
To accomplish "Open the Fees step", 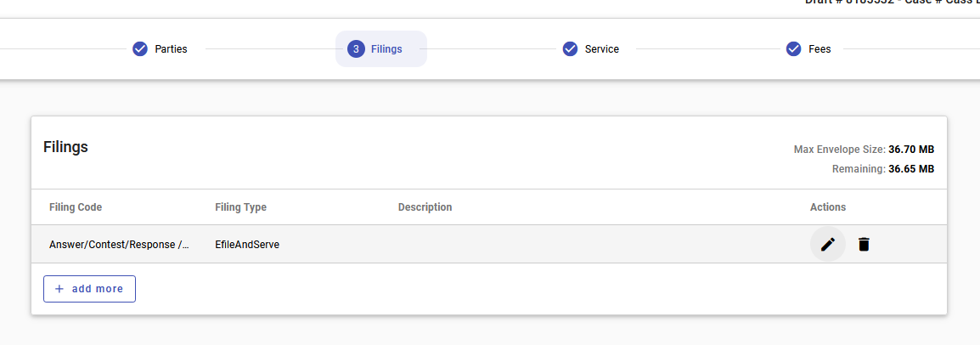I will tap(819, 49).
